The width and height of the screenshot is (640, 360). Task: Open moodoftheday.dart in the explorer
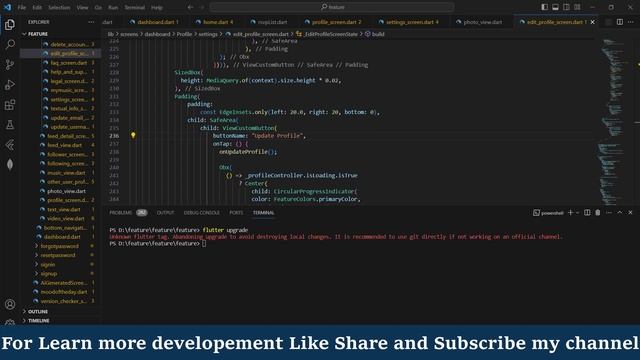[x=64, y=292]
